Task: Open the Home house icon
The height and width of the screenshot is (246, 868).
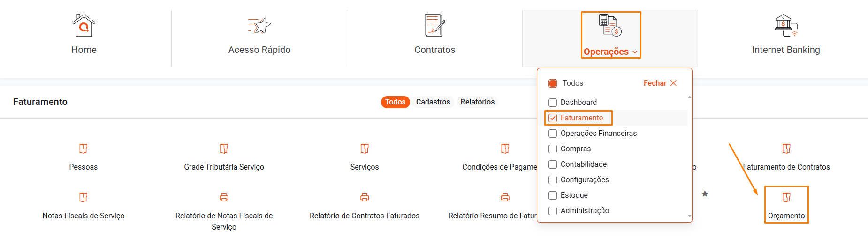Action: 84,26
